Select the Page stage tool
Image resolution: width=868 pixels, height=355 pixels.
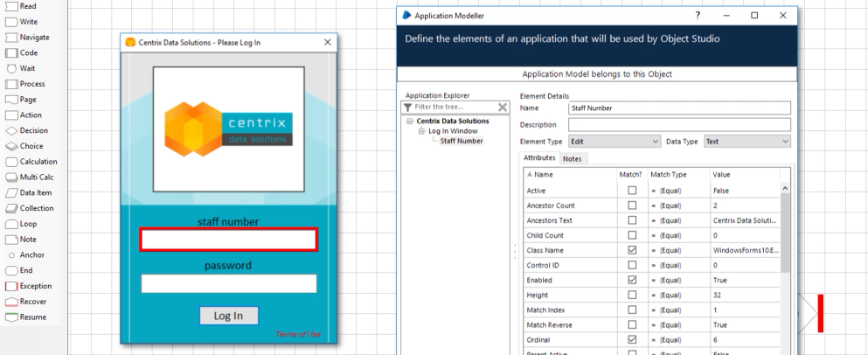tap(21, 99)
